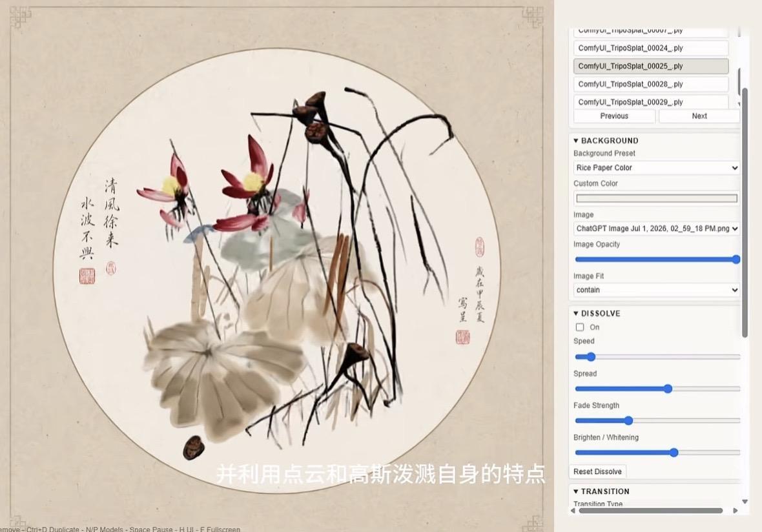
Task: Open the Image Fit dropdown
Action: pos(657,290)
